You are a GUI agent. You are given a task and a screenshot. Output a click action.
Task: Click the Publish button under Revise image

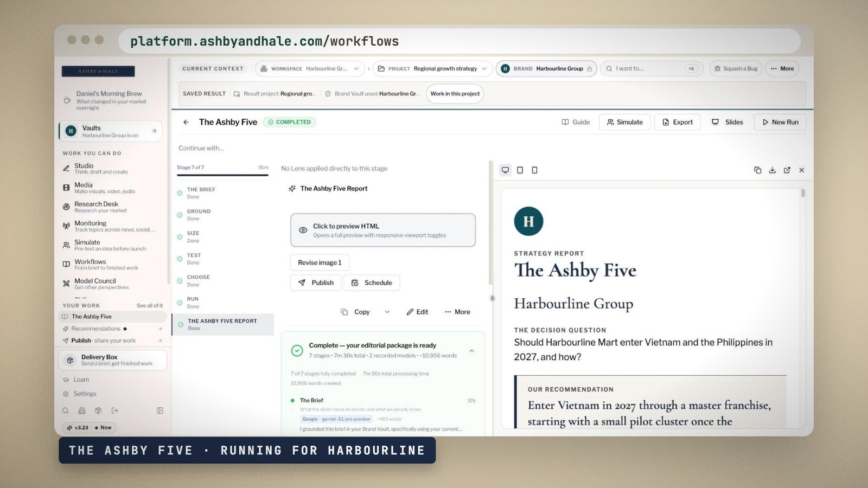point(316,283)
